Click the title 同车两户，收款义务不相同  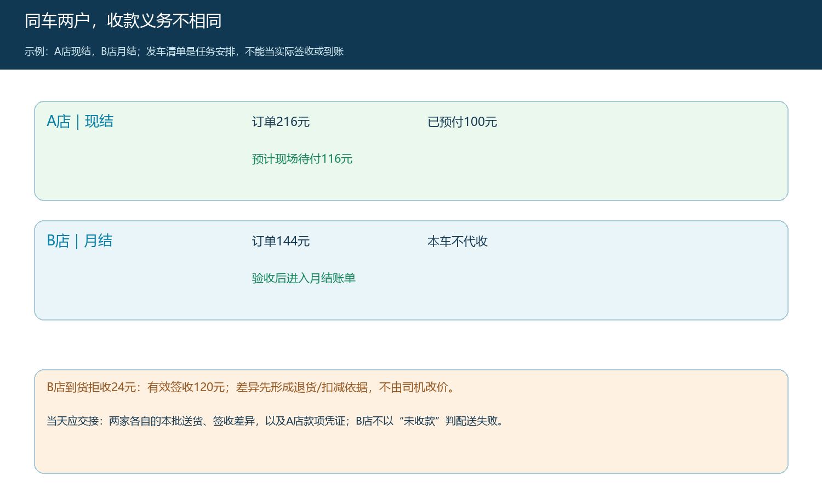click(x=123, y=21)
